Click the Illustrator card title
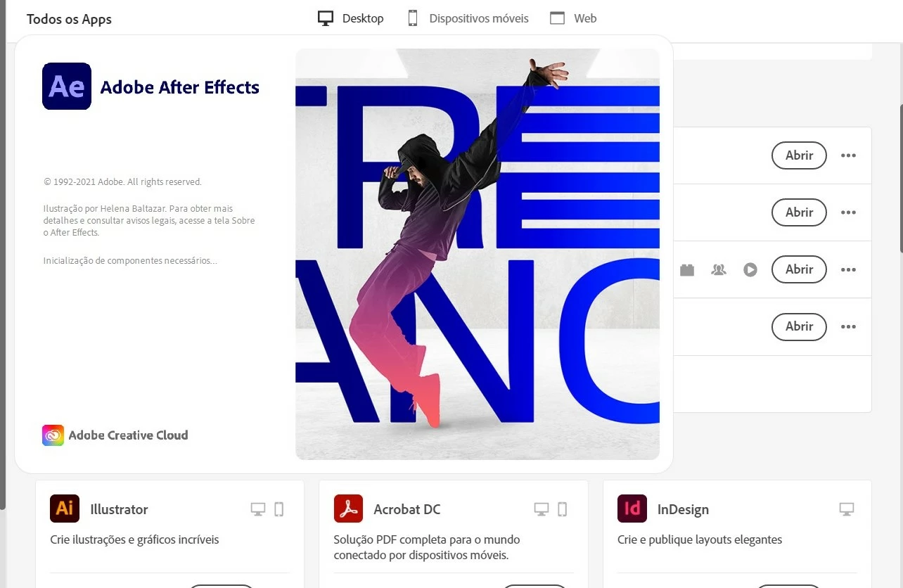 point(119,509)
